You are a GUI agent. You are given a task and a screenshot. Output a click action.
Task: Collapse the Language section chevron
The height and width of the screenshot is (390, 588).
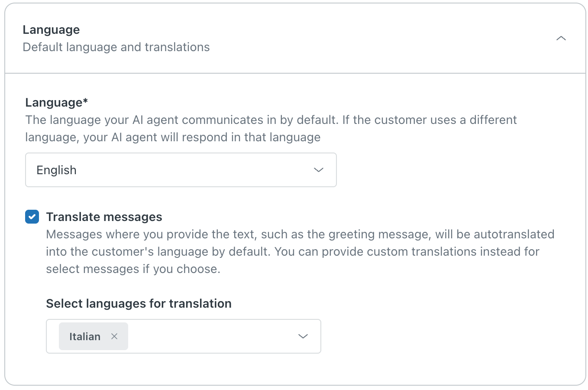point(561,39)
